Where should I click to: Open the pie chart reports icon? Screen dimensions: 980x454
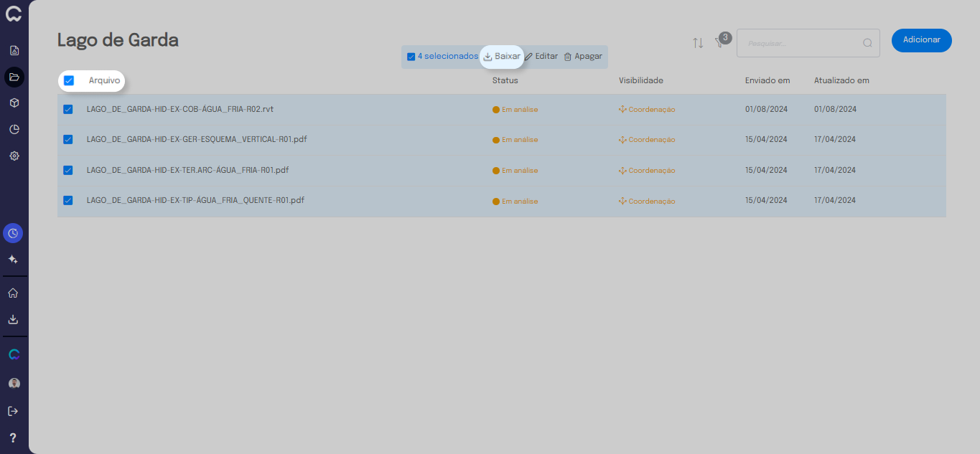click(x=14, y=130)
